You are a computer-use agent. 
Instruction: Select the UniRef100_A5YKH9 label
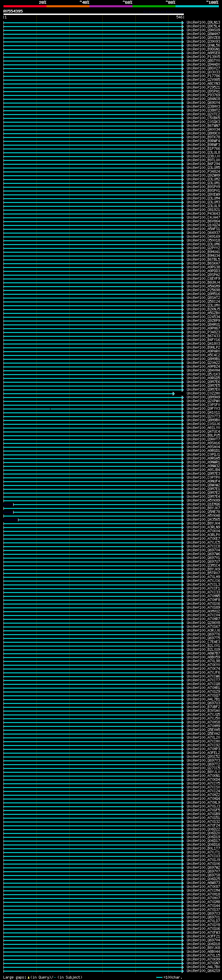click(203, 501)
